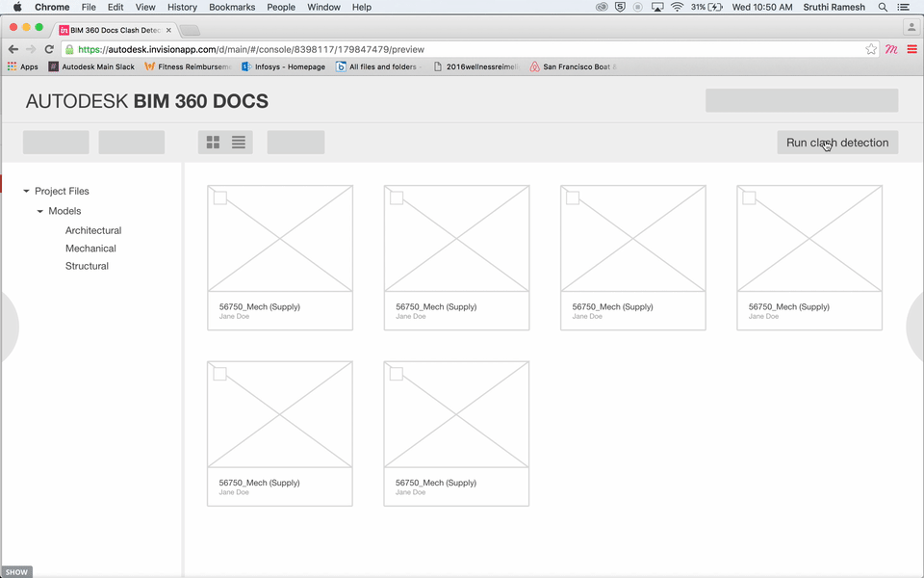Screen dimensions: 924x578
Task: Click the Wi-Fi status icon
Action: pyautogui.click(x=677, y=7)
